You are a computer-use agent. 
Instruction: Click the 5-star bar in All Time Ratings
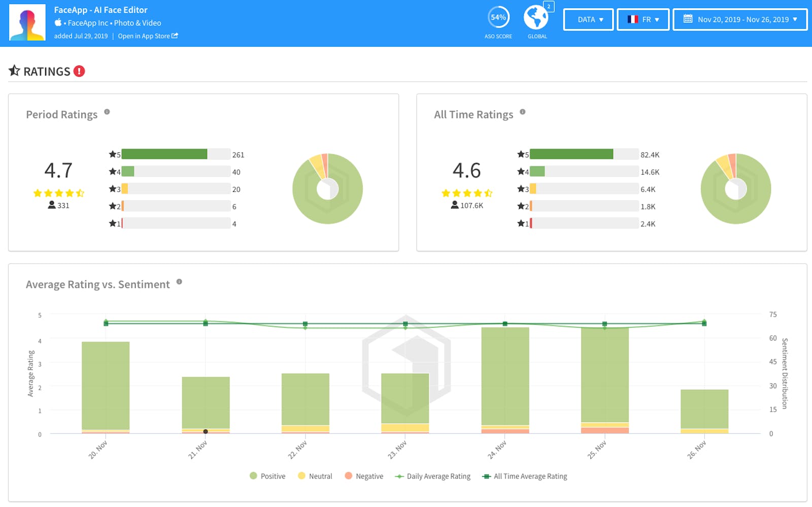click(584, 154)
